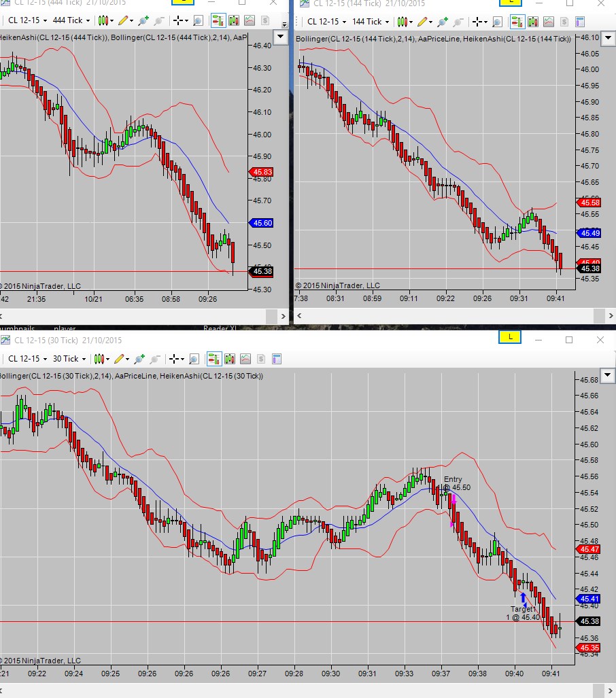
Task: Open Strategies dialog in 444 Tick window
Action: (265, 20)
